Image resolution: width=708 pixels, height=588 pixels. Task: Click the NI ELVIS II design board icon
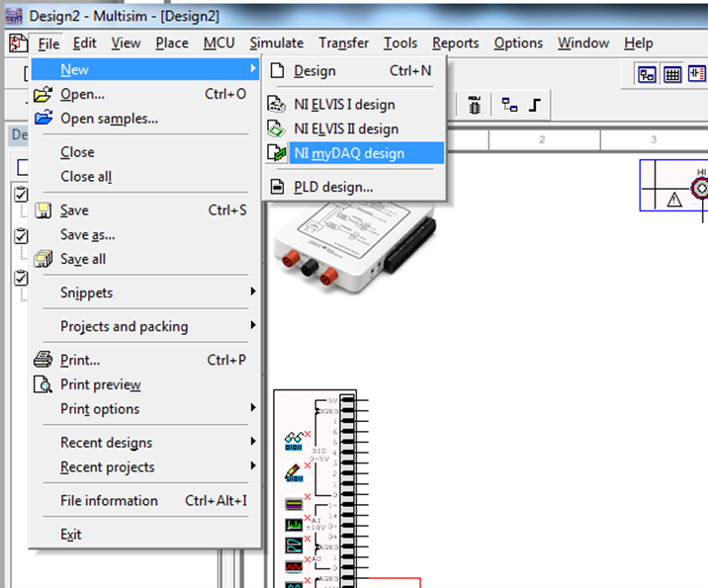click(276, 128)
